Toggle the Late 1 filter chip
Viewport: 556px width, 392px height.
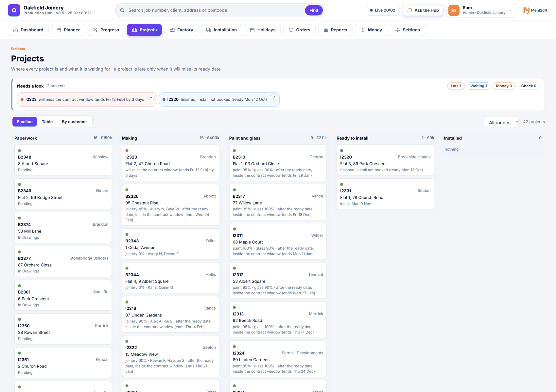tap(456, 86)
